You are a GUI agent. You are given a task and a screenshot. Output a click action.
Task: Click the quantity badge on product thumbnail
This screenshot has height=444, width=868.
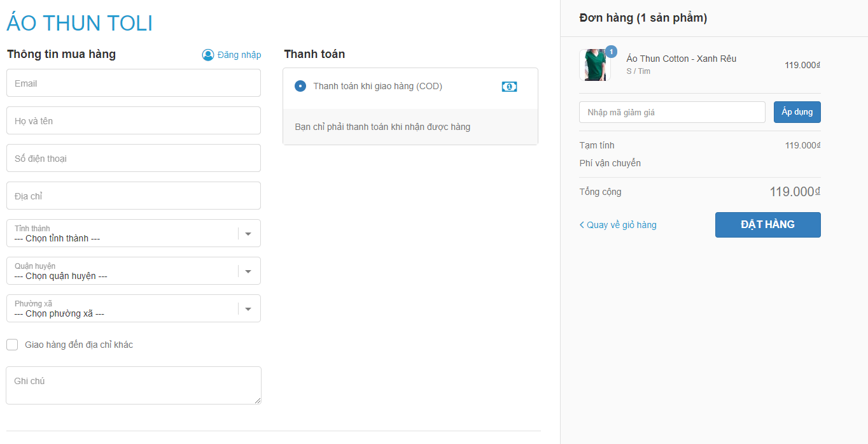[x=611, y=52]
